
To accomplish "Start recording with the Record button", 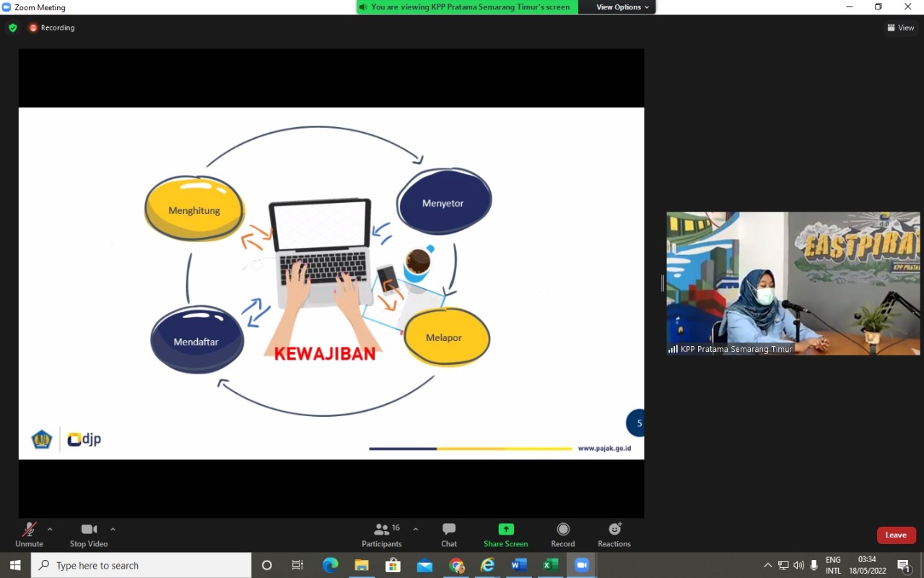I will point(563,535).
